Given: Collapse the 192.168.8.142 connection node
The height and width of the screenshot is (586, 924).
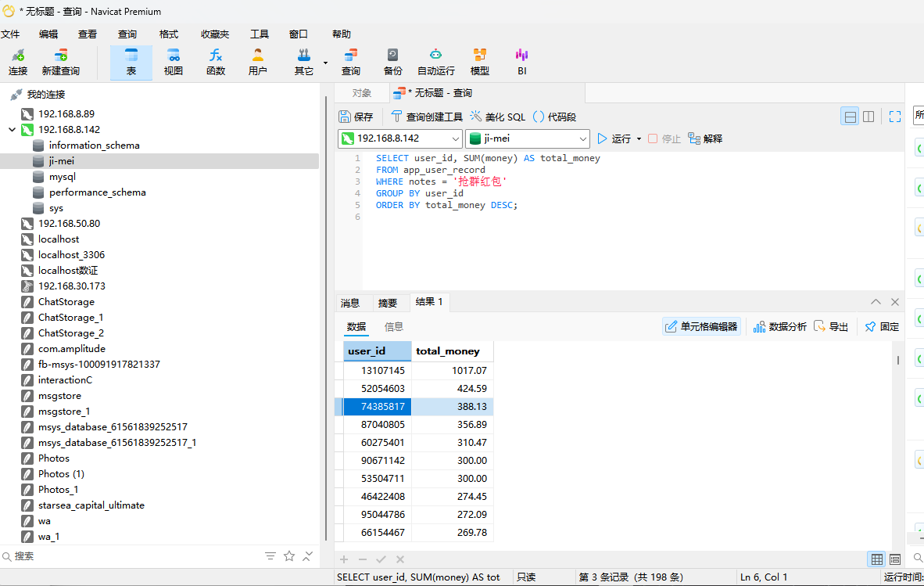Looking at the screenshot, I should point(12,130).
